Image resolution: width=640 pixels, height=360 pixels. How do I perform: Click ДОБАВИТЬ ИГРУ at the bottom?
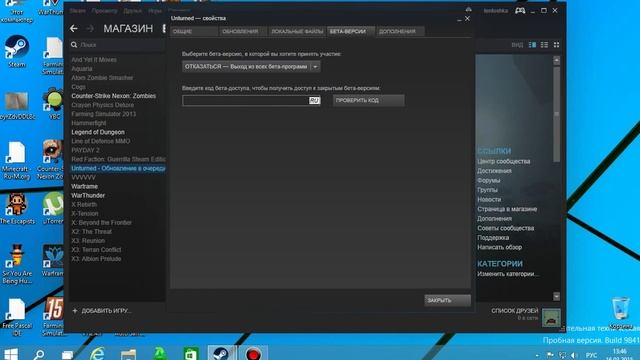(102, 311)
